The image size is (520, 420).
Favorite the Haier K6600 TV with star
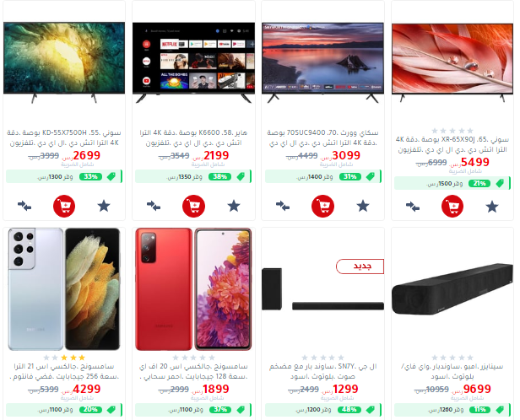tap(234, 206)
